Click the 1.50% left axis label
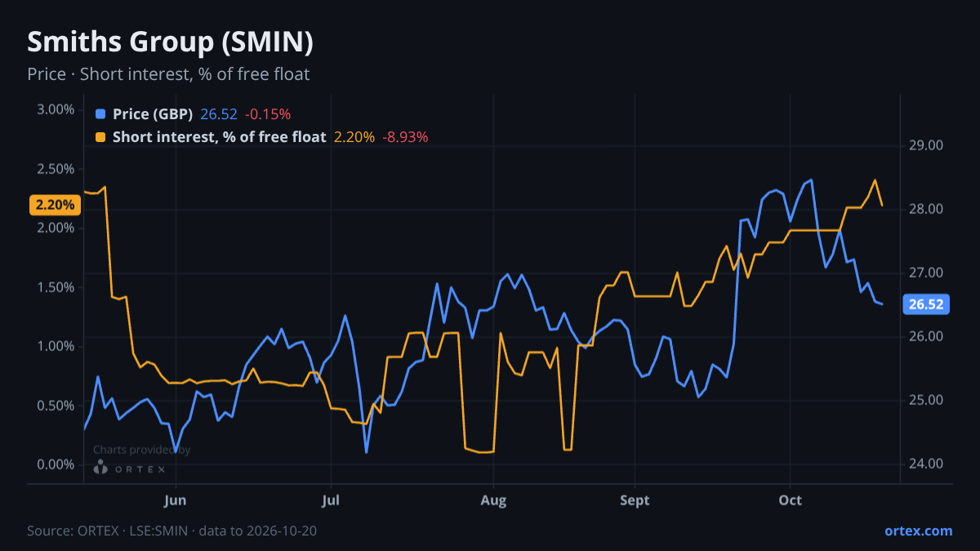 pos(56,287)
